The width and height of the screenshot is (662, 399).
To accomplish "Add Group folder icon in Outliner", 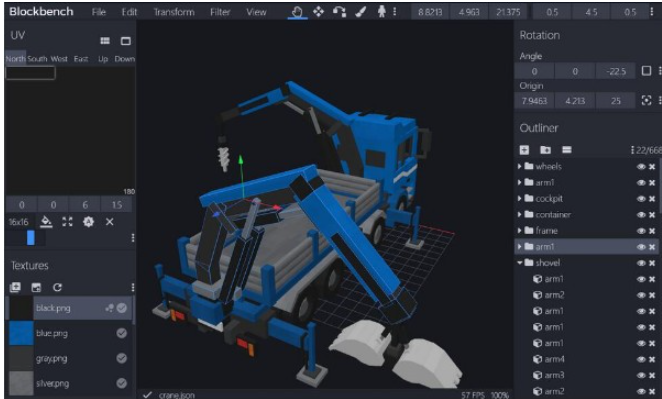I will pyautogui.click(x=545, y=150).
